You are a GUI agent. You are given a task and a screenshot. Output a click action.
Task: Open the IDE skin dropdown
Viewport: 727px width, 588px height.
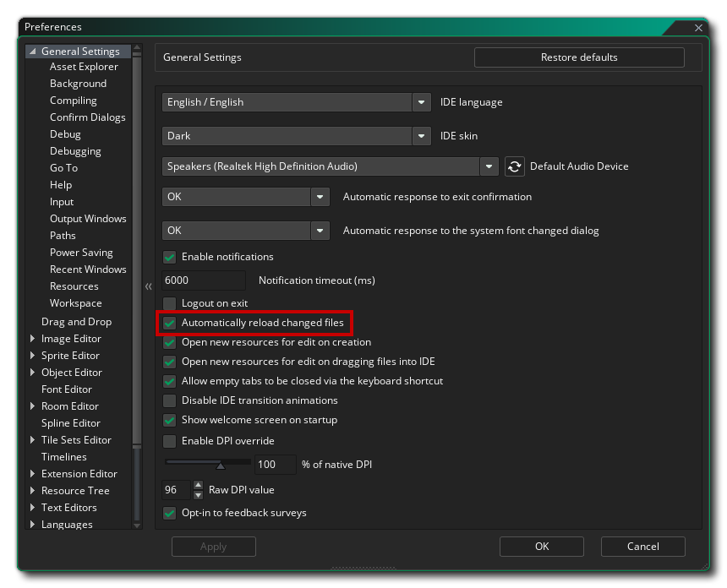pos(422,136)
